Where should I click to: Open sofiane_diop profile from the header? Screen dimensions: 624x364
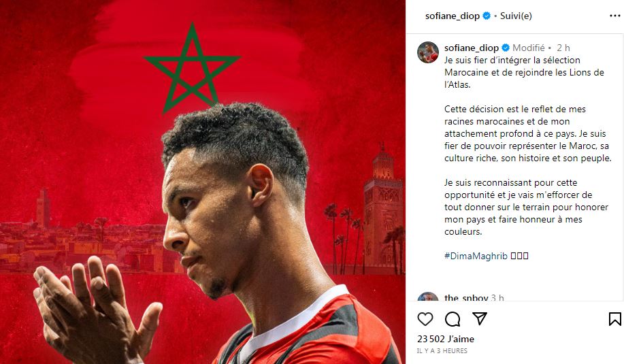[x=452, y=16]
